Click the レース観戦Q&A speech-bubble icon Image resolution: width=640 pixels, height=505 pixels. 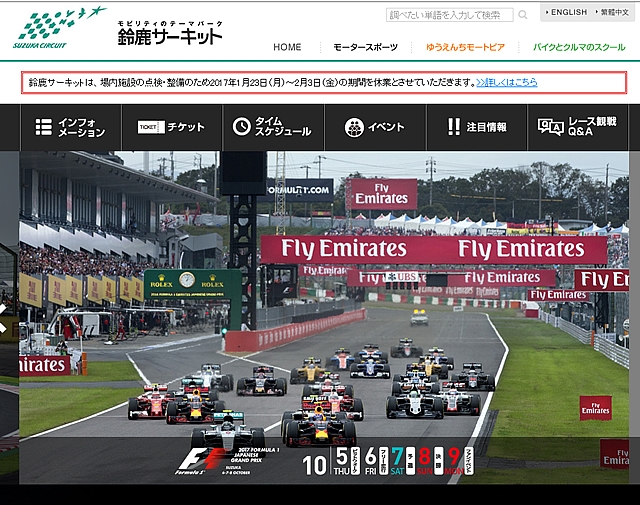pos(551,127)
